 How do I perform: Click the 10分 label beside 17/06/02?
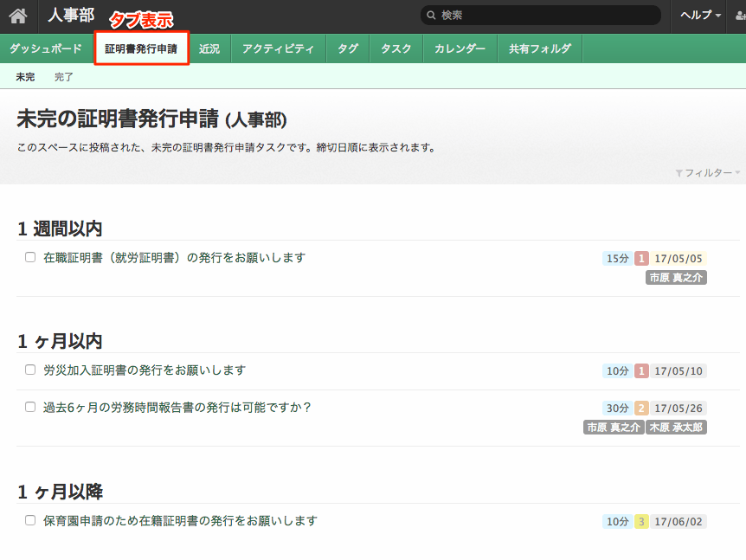(x=618, y=521)
